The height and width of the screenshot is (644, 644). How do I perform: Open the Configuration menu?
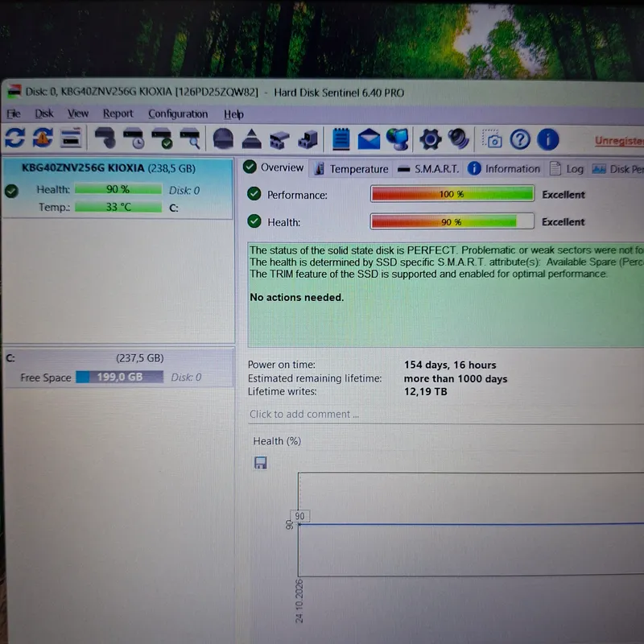[178, 114]
